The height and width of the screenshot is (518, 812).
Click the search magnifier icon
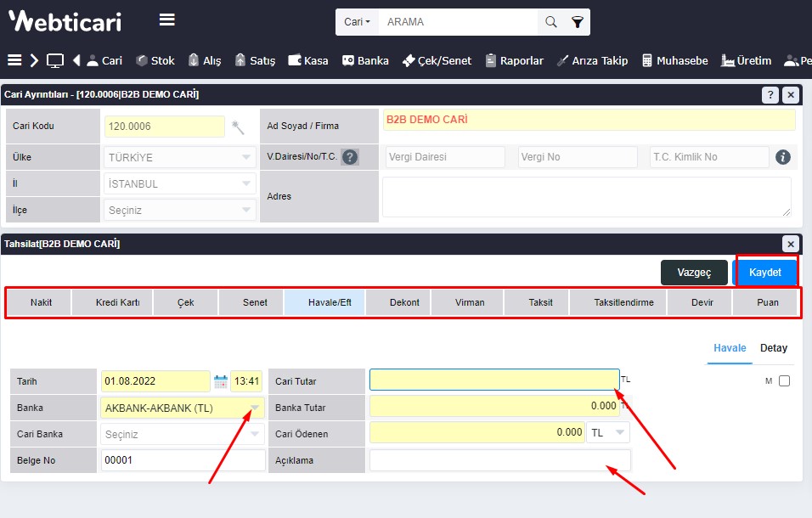551,22
